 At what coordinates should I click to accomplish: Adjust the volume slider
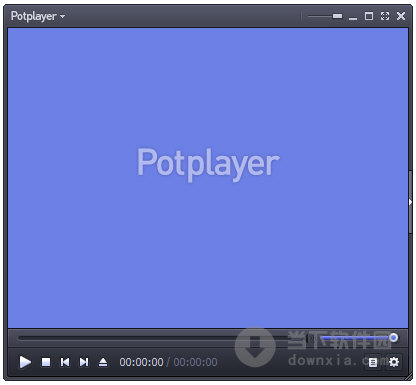pyautogui.click(x=359, y=338)
